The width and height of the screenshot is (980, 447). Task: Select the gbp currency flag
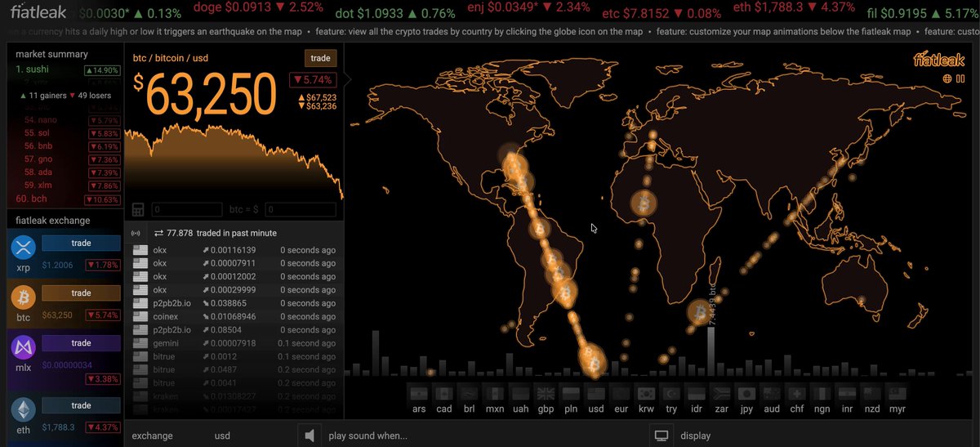click(546, 393)
